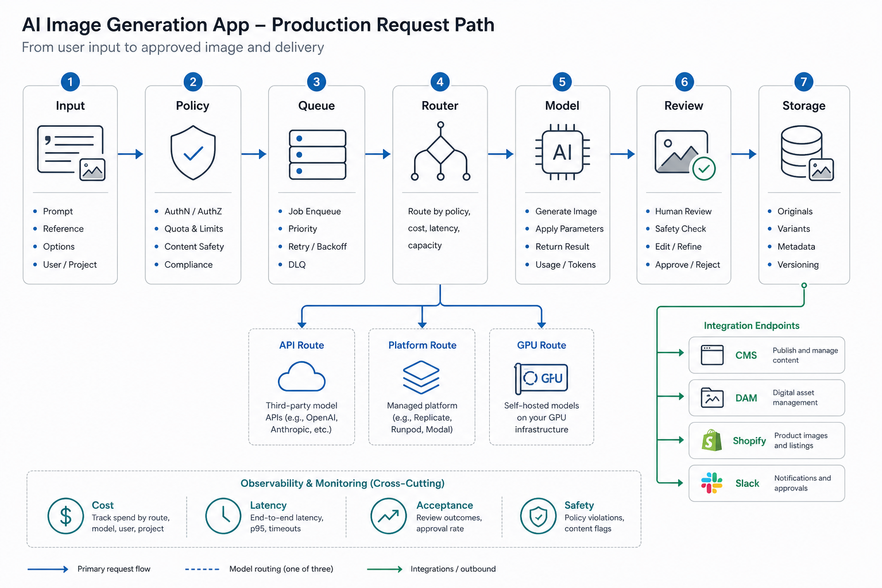
Task: Click the Policy shield checkmark icon
Action: tap(193, 153)
